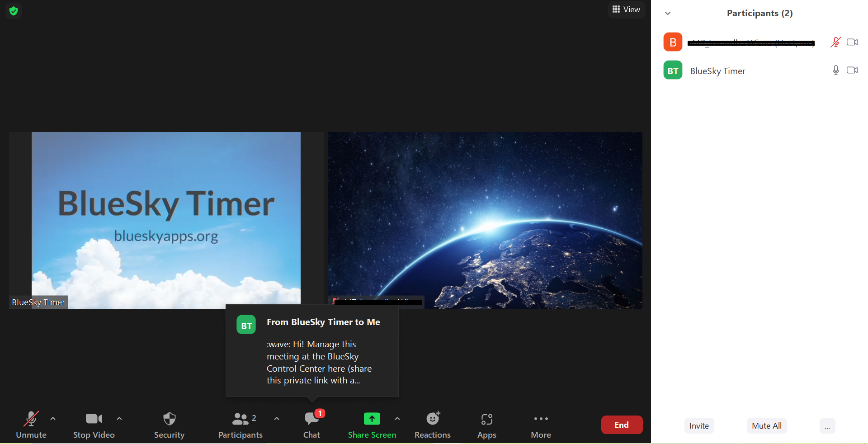Click the BT avatar in chat popup

pyautogui.click(x=246, y=325)
